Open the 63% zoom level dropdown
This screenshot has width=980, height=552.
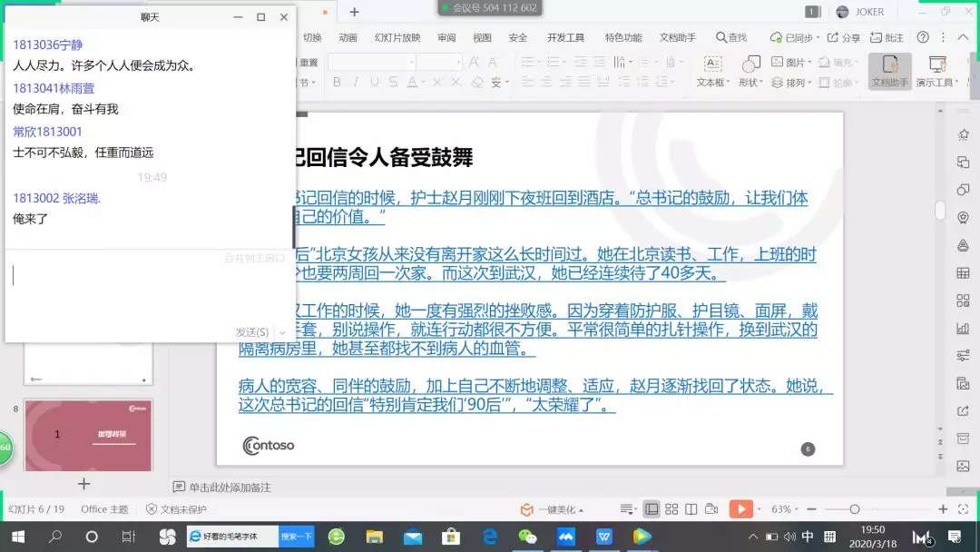(786, 509)
